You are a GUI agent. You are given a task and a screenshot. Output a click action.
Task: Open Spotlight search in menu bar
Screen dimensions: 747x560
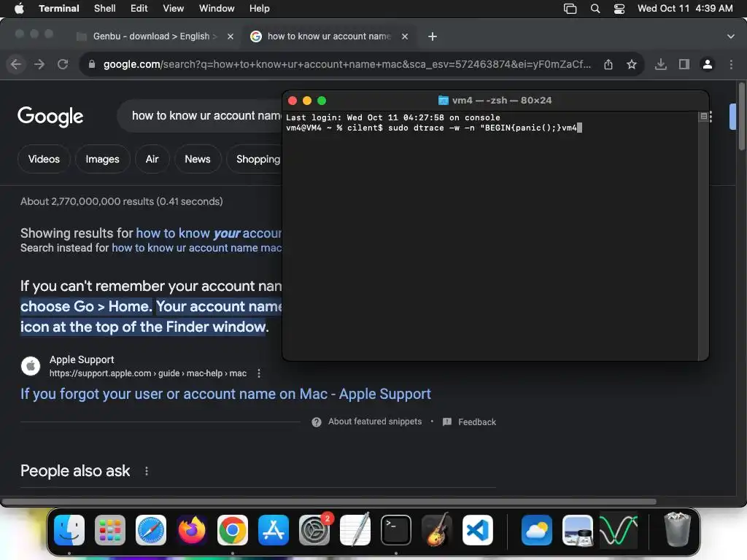coord(595,9)
